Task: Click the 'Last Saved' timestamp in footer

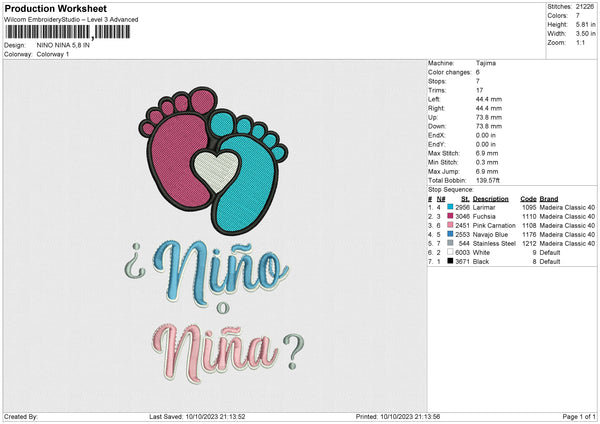Action: [197, 416]
